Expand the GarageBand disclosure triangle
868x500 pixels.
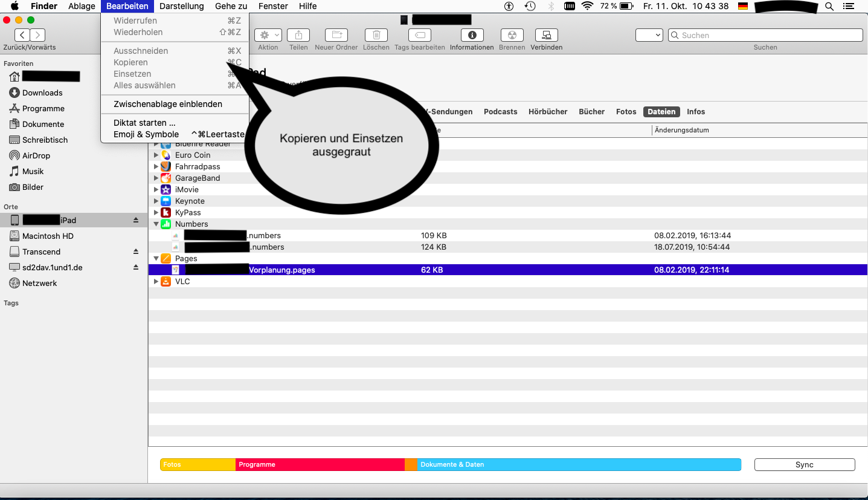coord(156,178)
